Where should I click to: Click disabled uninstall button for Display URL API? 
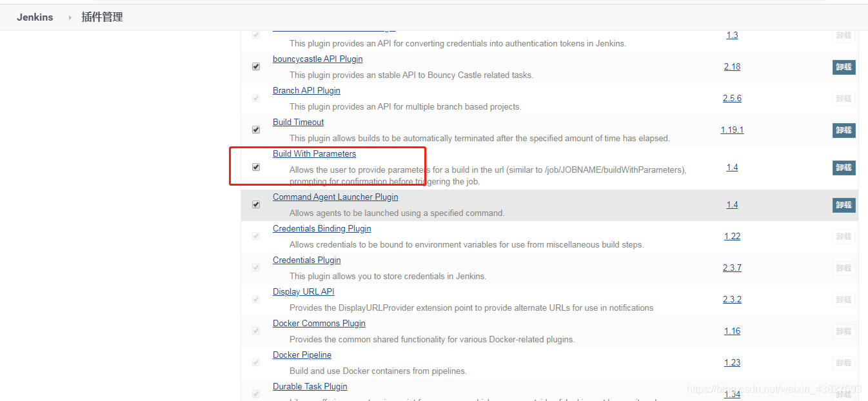tap(843, 300)
